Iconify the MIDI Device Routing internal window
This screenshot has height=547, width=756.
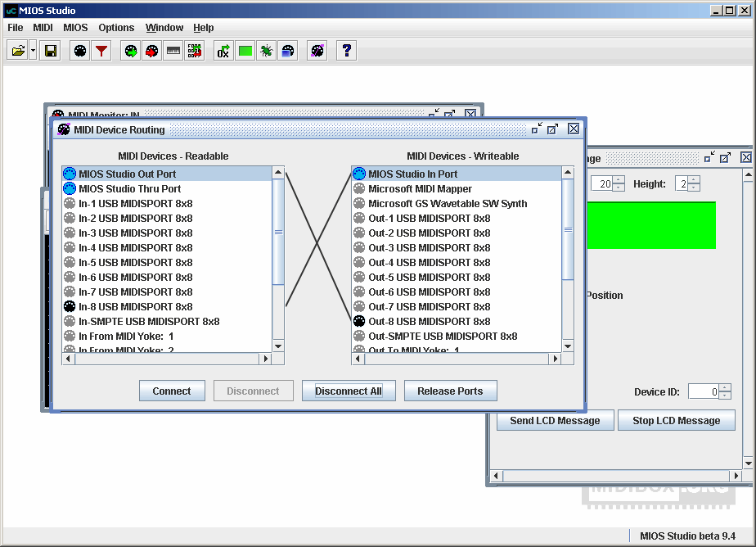(x=537, y=129)
